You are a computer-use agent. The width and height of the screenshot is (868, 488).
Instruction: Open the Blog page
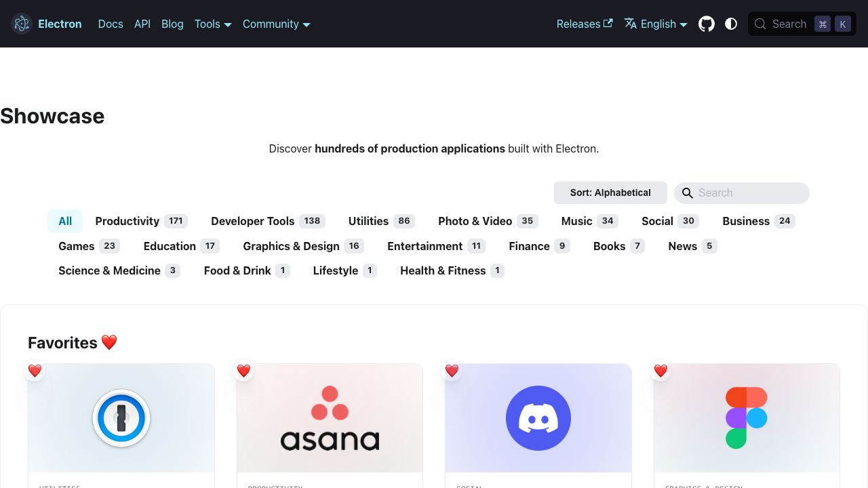click(x=172, y=24)
